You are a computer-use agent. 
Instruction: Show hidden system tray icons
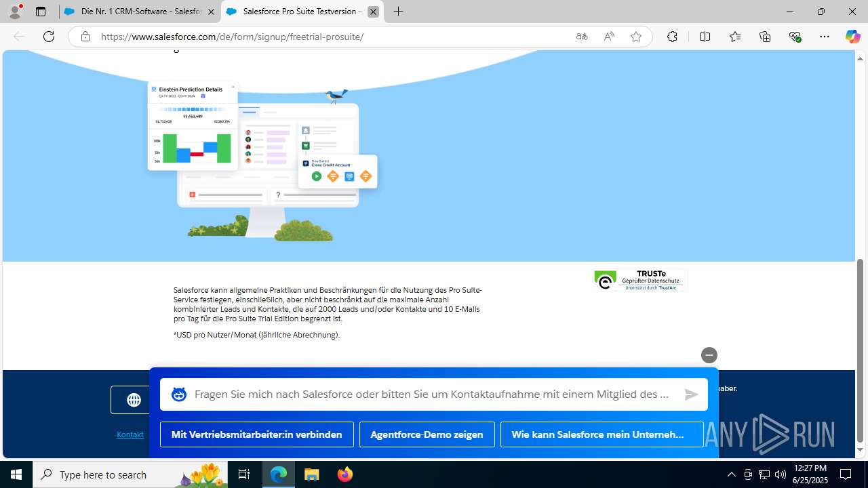tap(731, 474)
